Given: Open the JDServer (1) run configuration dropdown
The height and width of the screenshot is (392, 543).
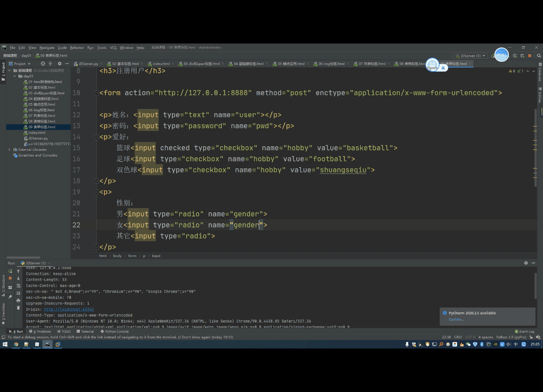Looking at the screenshot, I should pyautogui.click(x=470, y=56).
